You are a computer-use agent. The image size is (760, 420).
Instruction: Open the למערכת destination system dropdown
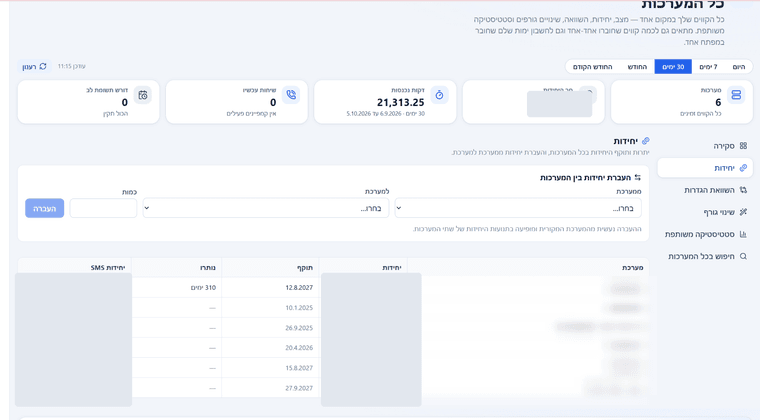click(266, 208)
